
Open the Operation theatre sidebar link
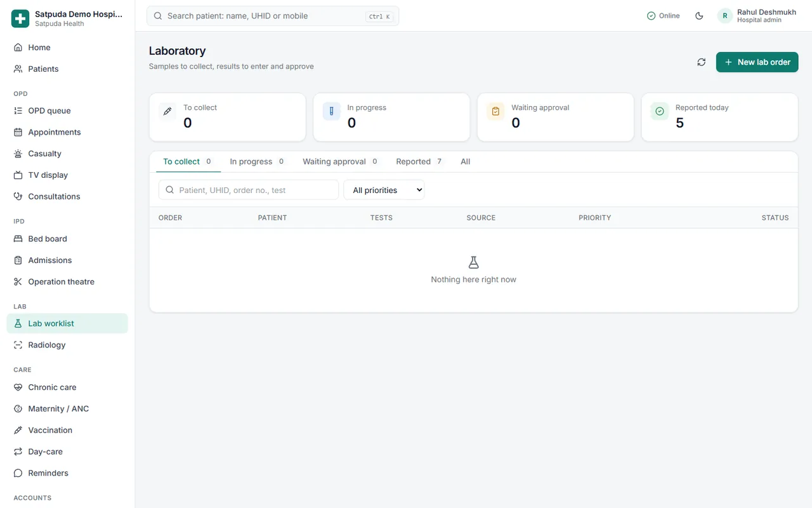coord(67,282)
